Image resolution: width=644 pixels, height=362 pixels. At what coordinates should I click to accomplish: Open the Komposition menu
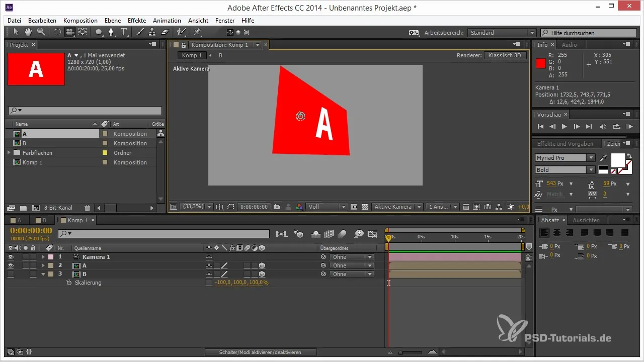point(80,21)
